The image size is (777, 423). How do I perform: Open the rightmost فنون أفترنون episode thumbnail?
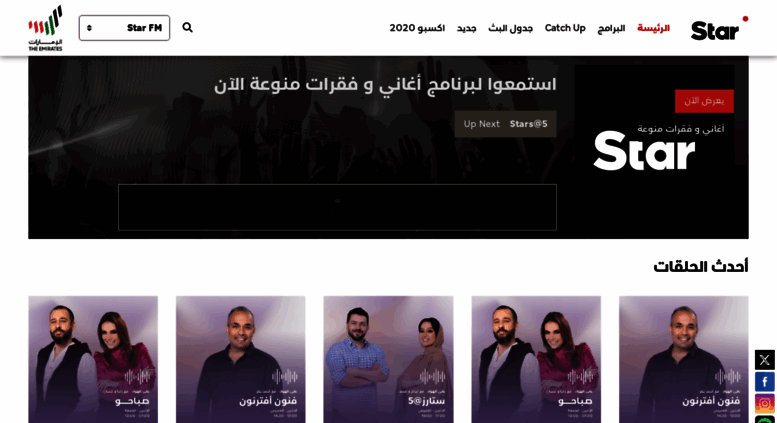684,360
